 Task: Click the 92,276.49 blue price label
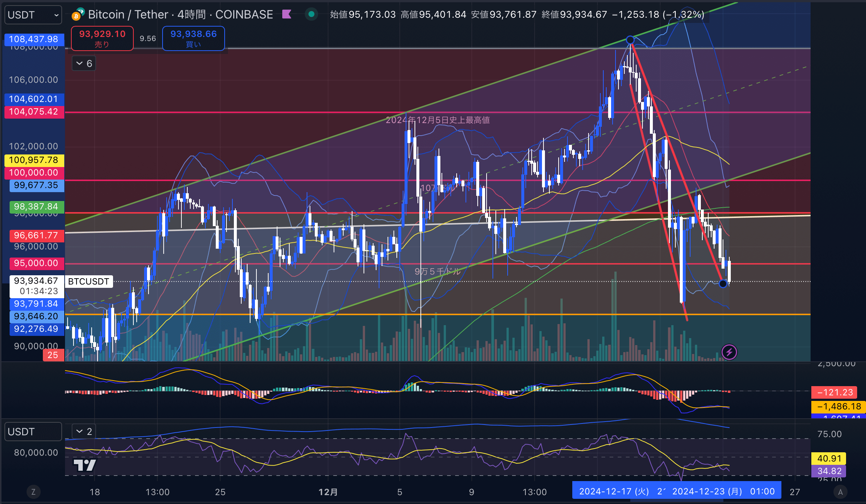[36, 329]
